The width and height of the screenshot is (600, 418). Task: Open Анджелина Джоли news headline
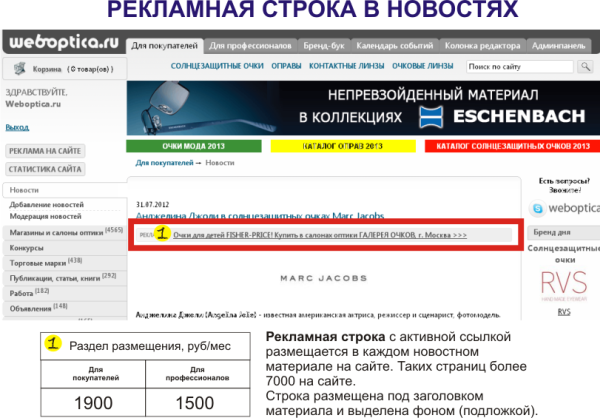260,216
